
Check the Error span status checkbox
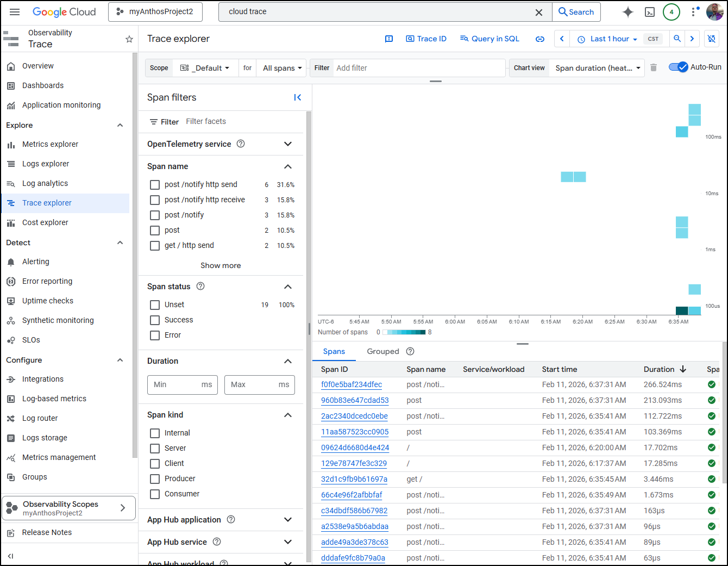tap(155, 335)
